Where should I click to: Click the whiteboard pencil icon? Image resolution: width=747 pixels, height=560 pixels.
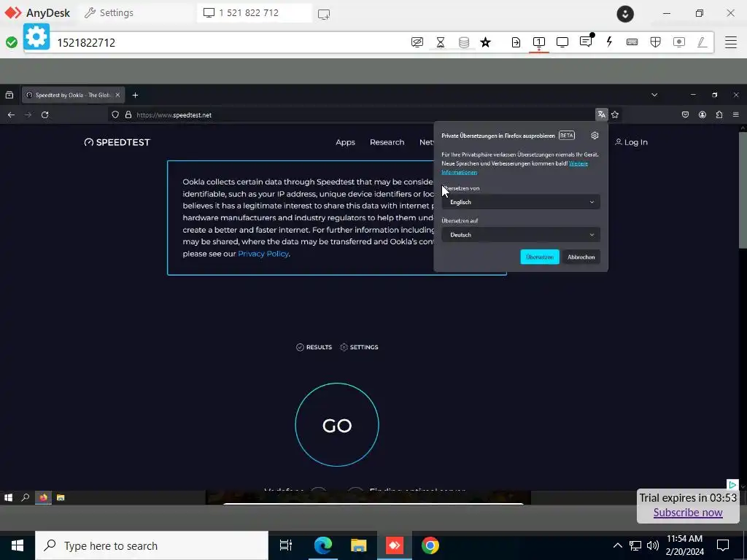[x=702, y=42]
